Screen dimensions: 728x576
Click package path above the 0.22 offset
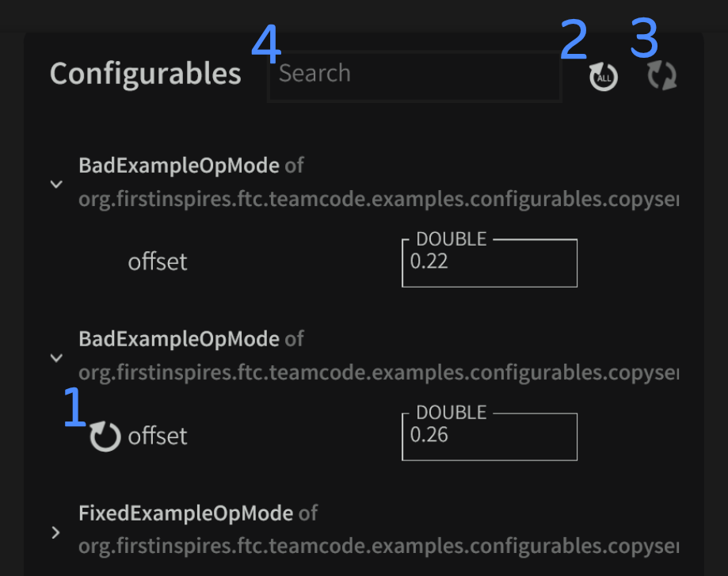coord(378,200)
